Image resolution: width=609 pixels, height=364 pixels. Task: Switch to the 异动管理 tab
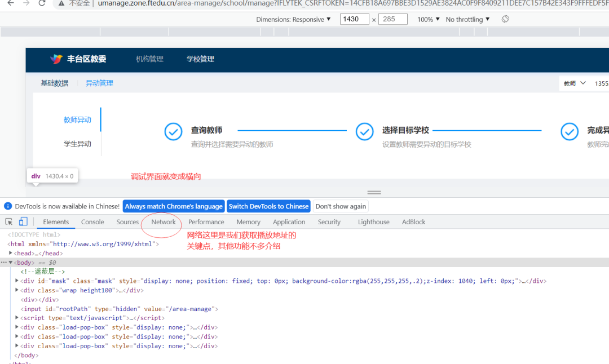pyautogui.click(x=99, y=82)
